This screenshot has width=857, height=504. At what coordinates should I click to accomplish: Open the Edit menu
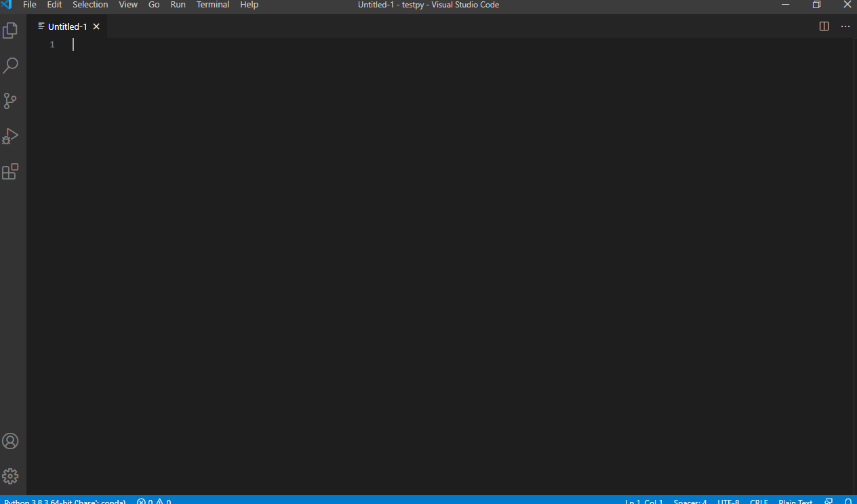point(54,5)
